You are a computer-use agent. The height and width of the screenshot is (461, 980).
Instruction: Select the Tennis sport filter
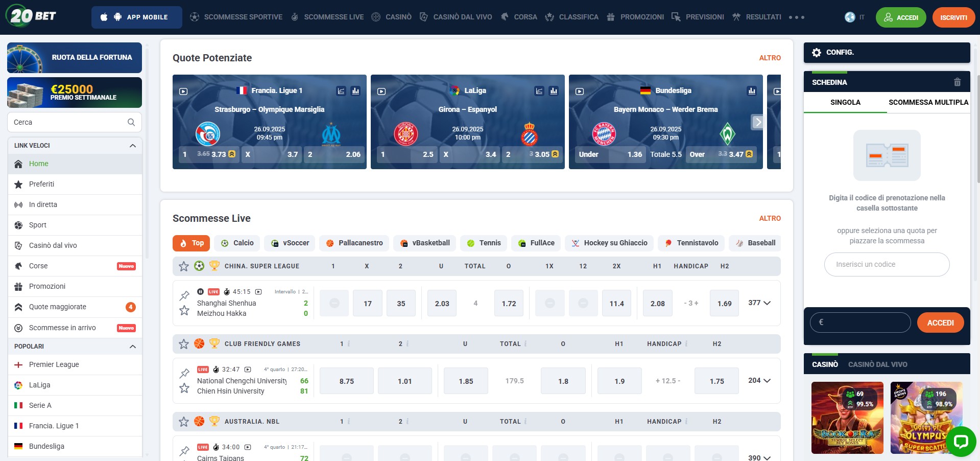point(484,243)
